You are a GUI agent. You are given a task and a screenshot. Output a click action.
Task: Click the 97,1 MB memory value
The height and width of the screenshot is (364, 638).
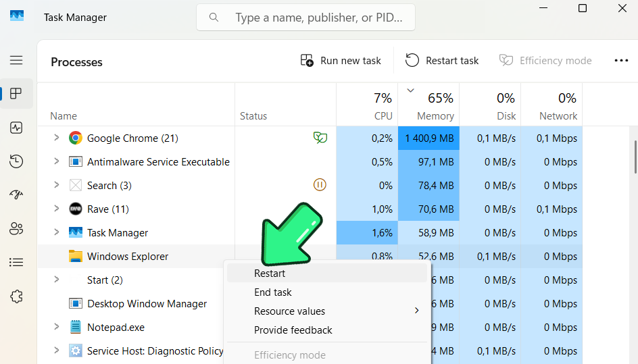[x=436, y=162]
